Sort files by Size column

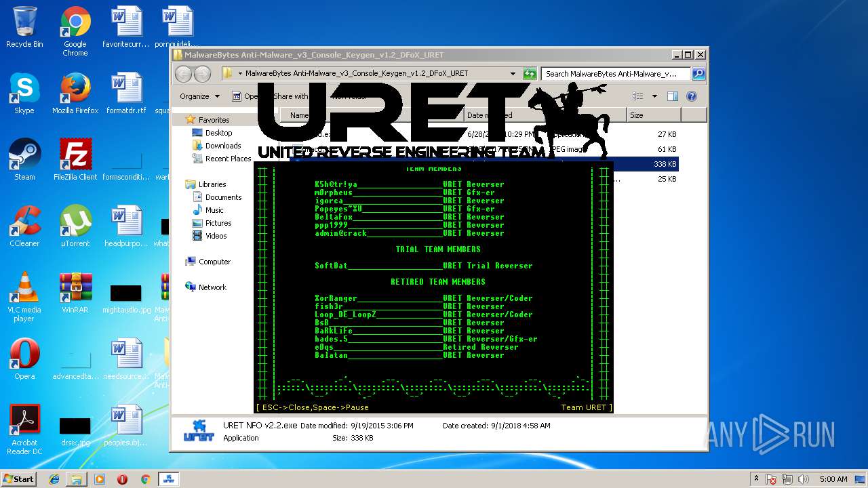[652, 115]
